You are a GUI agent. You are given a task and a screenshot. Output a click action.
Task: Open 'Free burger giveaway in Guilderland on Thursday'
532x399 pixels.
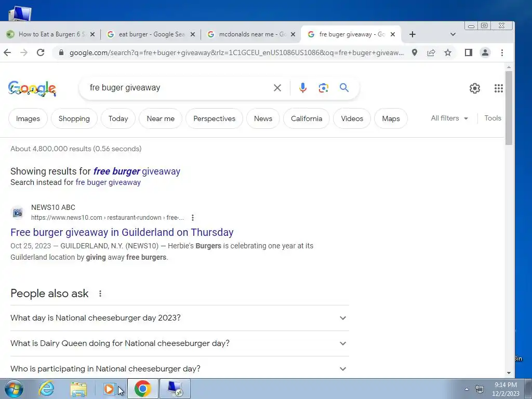click(x=122, y=232)
